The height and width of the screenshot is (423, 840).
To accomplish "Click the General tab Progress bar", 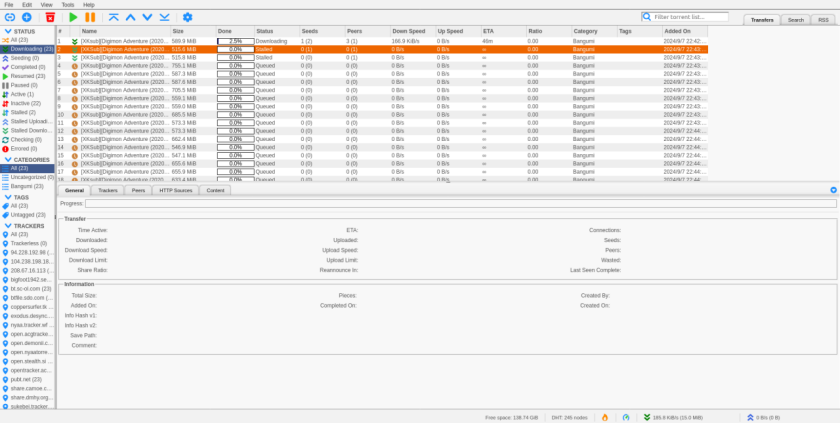I will pos(461,203).
